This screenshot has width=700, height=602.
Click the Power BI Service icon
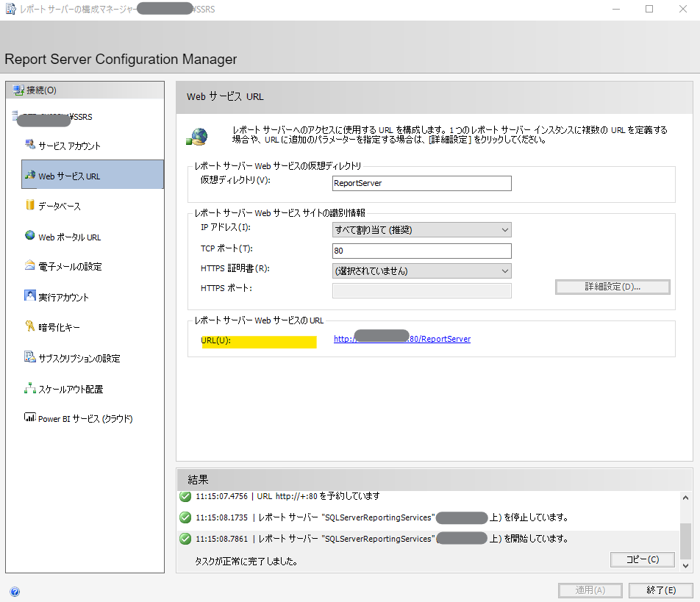coord(30,418)
